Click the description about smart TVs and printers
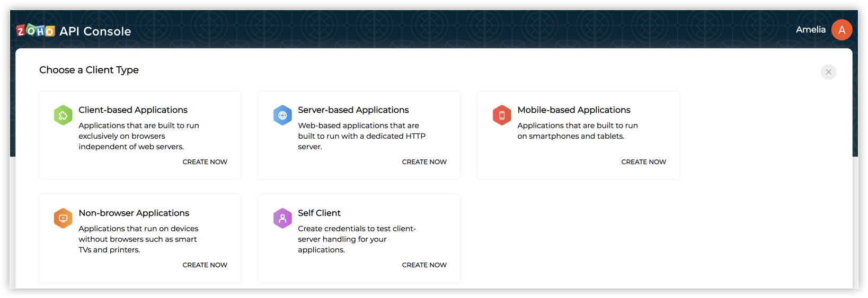 coord(138,239)
